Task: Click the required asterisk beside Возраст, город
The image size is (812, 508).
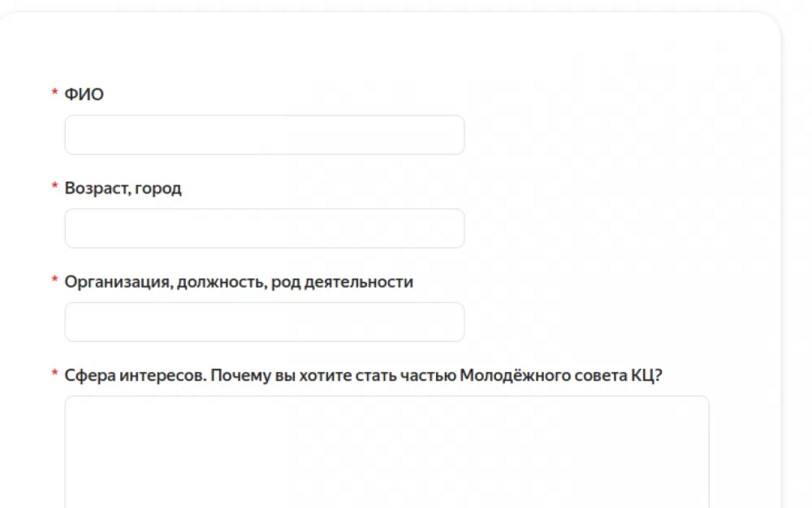Action: click(54, 186)
